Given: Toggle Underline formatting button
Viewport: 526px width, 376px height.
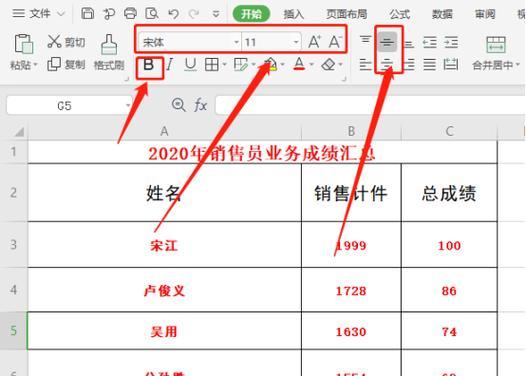Looking at the screenshot, I should (191, 64).
